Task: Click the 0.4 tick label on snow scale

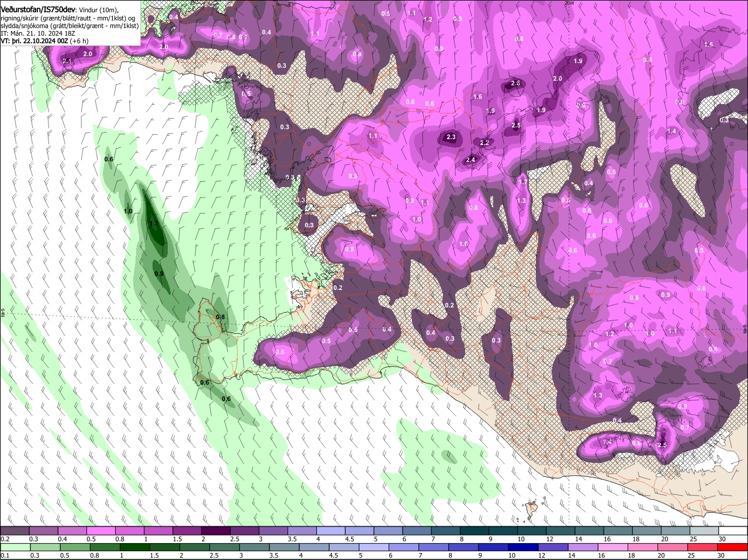Action: pyautogui.click(x=62, y=538)
